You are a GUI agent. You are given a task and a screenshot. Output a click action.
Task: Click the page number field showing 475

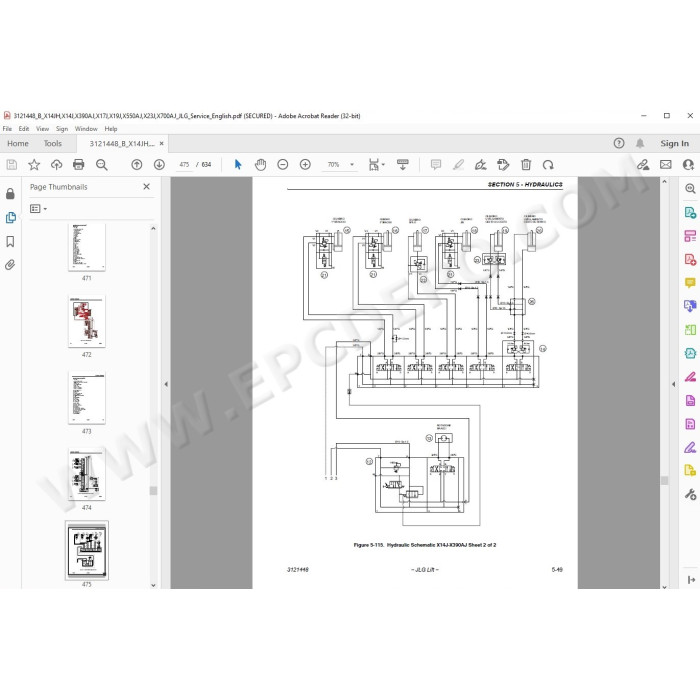184,165
